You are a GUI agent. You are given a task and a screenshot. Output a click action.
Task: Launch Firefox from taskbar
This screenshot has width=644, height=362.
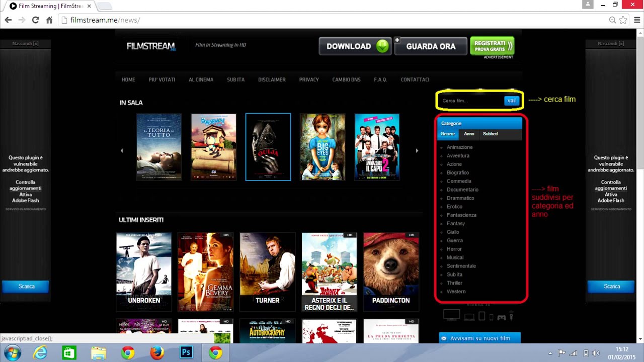pyautogui.click(x=157, y=353)
